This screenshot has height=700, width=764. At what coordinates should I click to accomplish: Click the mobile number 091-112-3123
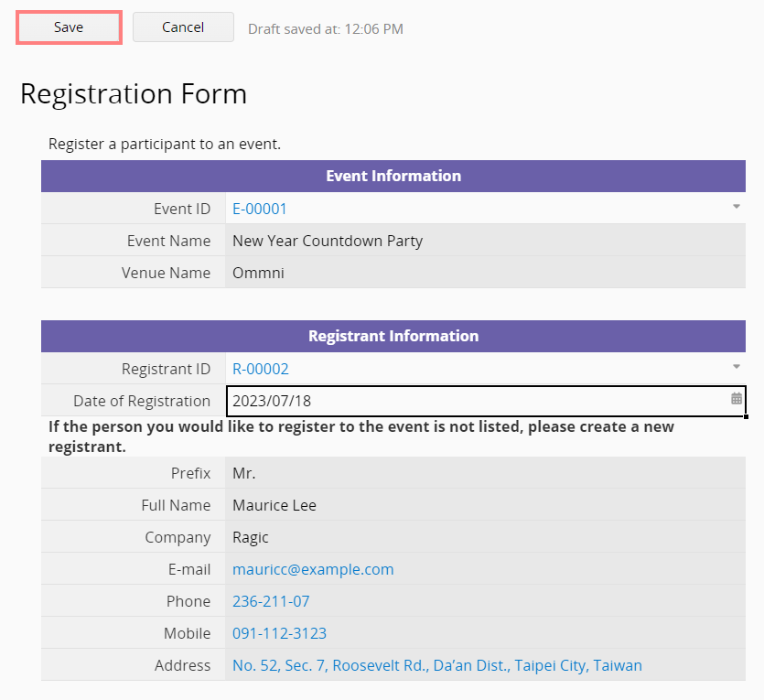coord(279,633)
